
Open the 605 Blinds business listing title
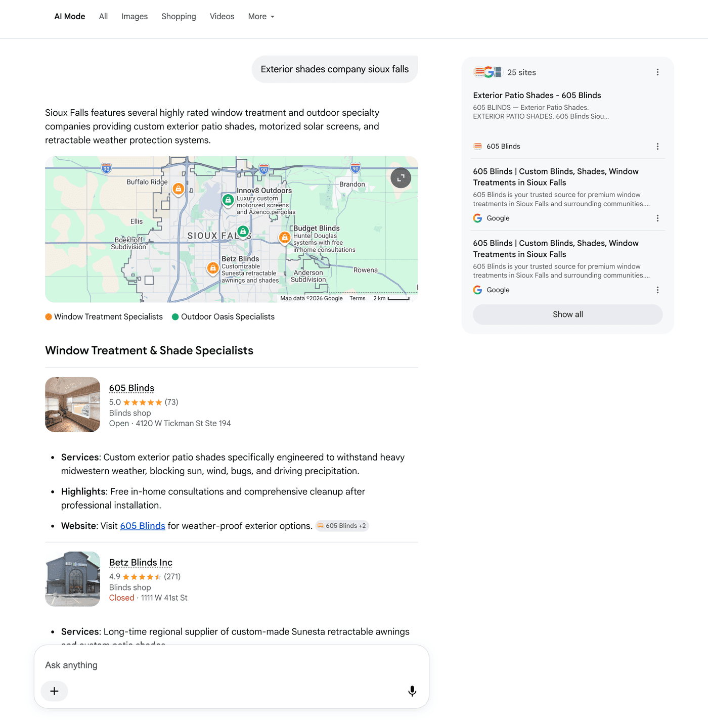click(x=131, y=388)
